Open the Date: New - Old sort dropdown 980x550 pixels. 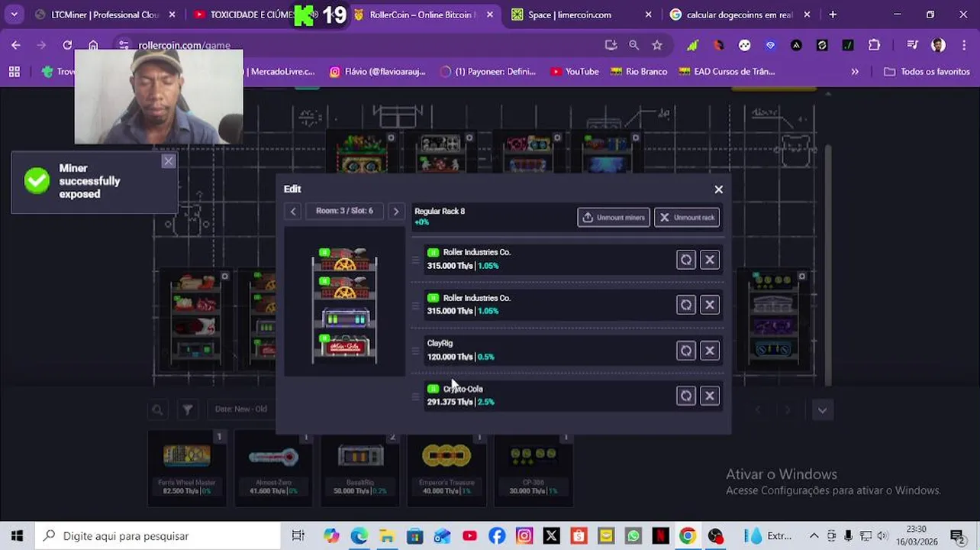click(x=241, y=409)
